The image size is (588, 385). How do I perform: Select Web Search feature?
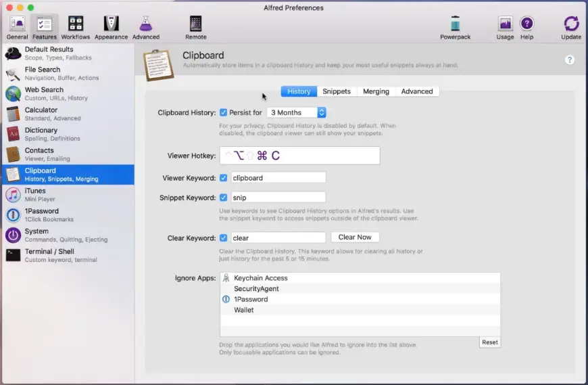pos(68,94)
